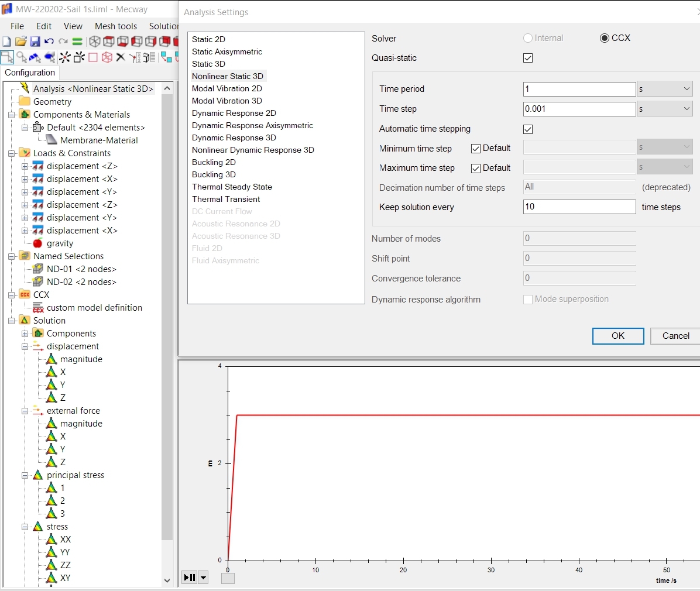Screen dimensions: 700x591
Task: Click the Time period input field
Action: pos(579,89)
